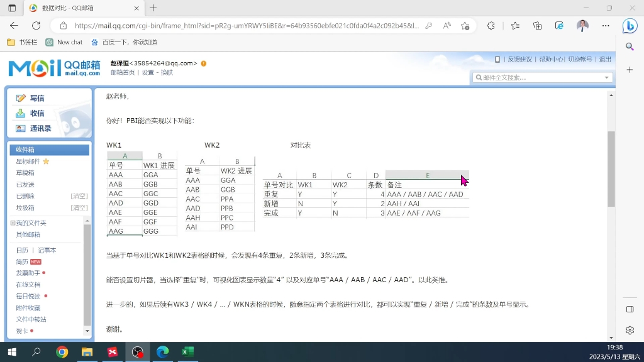Image resolution: width=644 pixels, height=362 pixels.
Task: Open 换肤 skin change link
Action: [x=166, y=72]
